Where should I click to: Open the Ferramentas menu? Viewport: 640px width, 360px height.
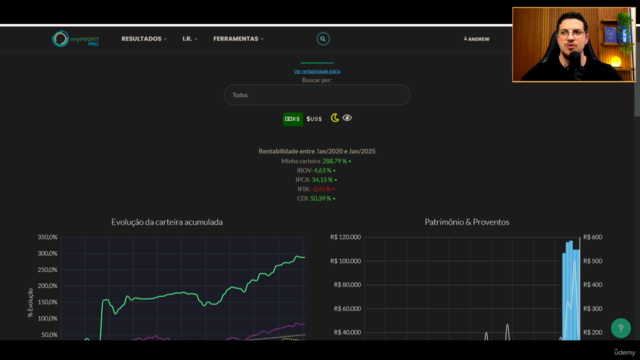point(238,39)
